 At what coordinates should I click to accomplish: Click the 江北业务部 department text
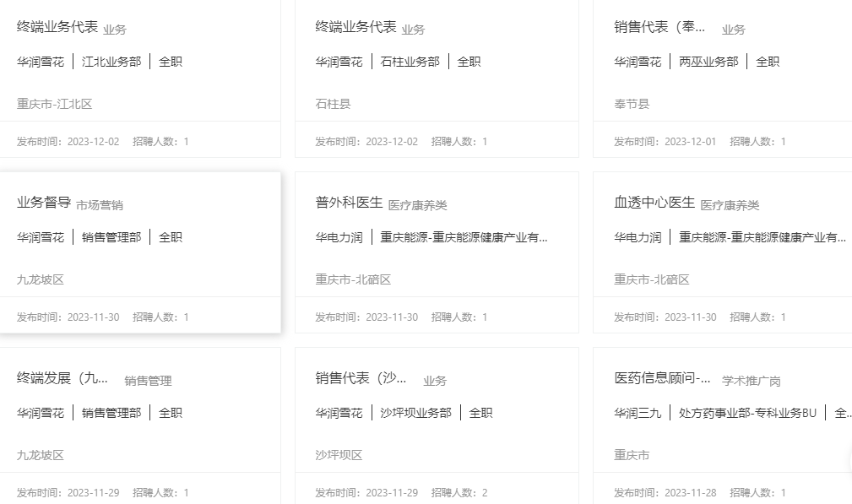tap(111, 62)
